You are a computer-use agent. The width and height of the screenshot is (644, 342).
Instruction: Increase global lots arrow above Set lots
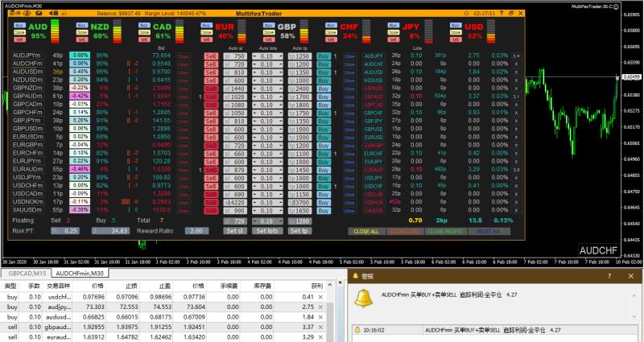(280, 221)
